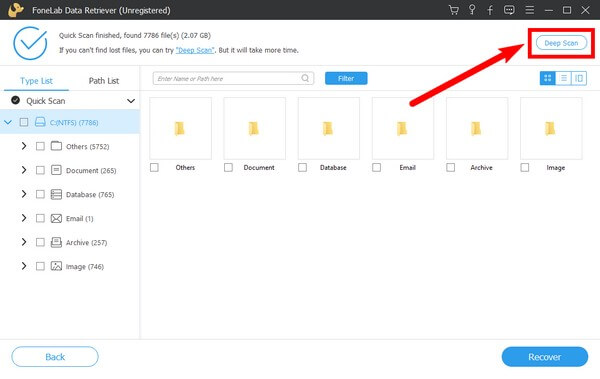The height and width of the screenshot is (379, 600).
Task: Click the Email envelope icon in tree
Action: click(56, 218)
